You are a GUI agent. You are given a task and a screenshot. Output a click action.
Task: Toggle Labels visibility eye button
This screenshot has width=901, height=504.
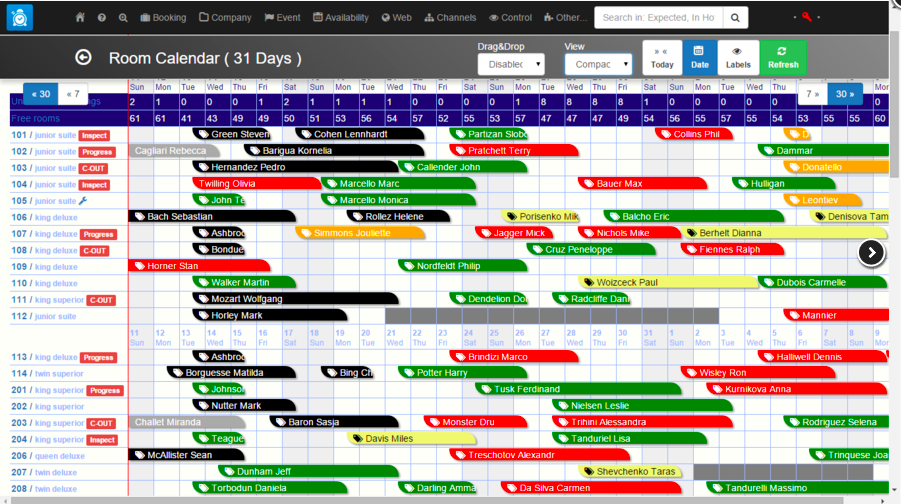[738, 57]
